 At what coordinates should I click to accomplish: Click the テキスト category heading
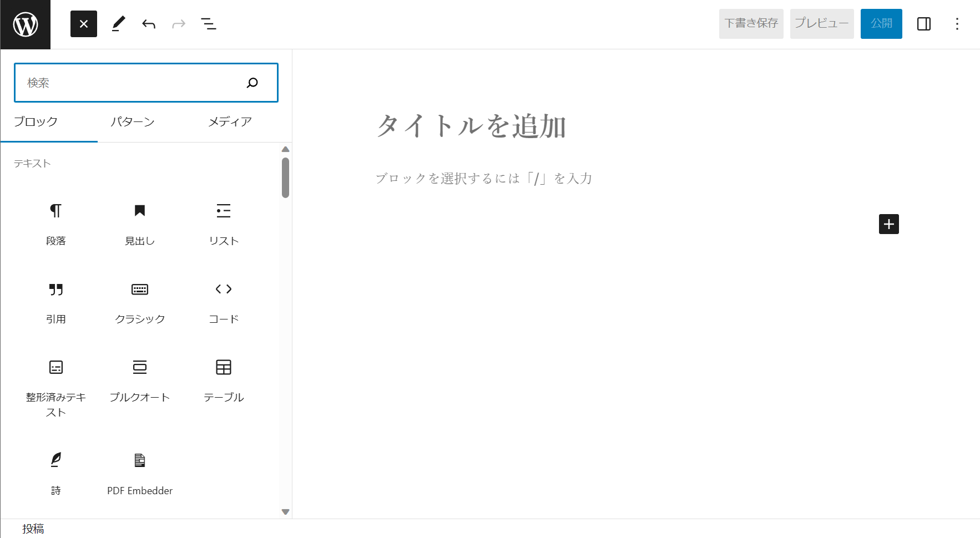click(32, 164)
